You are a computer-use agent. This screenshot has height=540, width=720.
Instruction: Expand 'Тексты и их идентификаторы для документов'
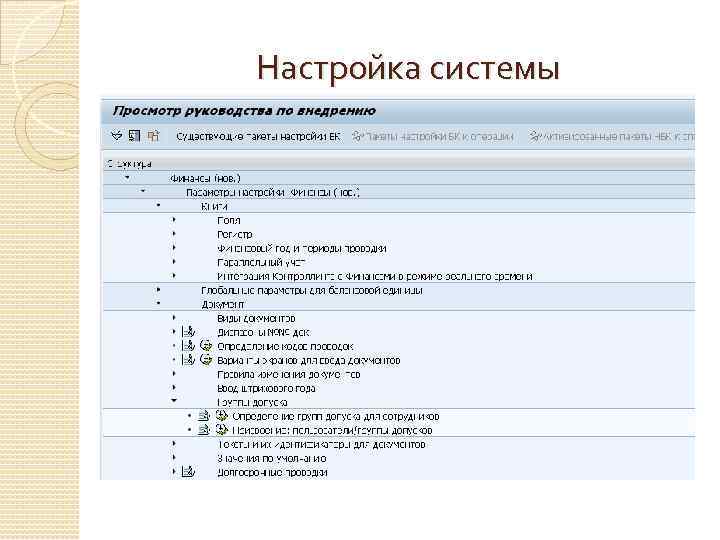(174, 444)
